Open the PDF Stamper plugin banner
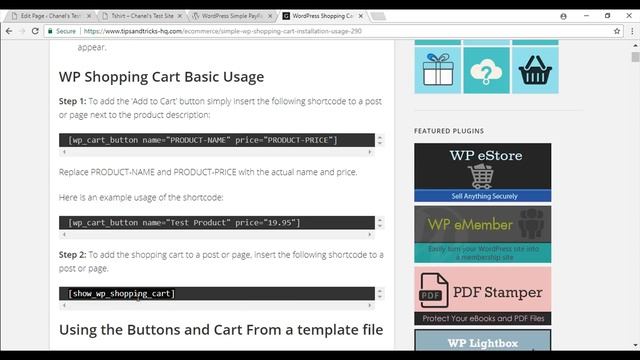 coord(482,296)
